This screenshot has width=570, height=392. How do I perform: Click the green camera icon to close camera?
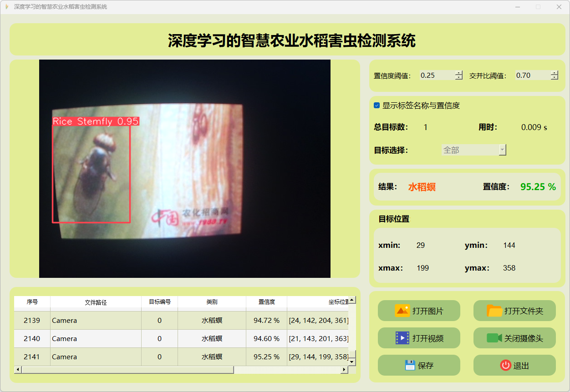pos(494,338)
